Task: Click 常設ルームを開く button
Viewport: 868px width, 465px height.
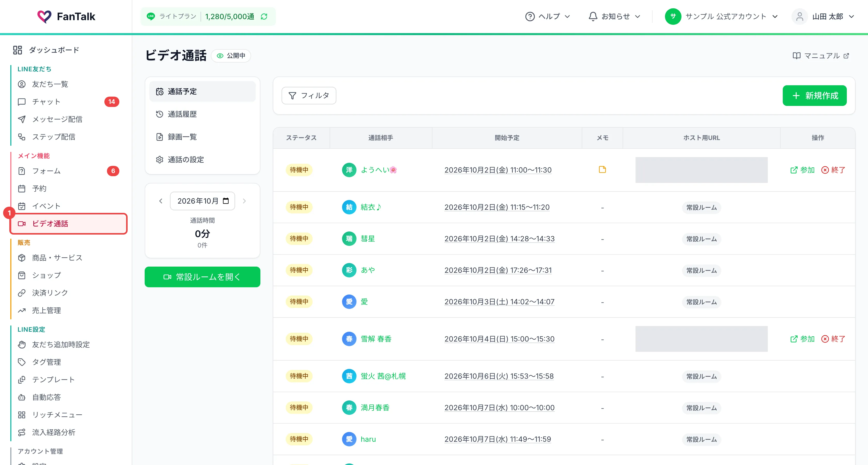Action: pyautogui.click(x=202, y=277)
